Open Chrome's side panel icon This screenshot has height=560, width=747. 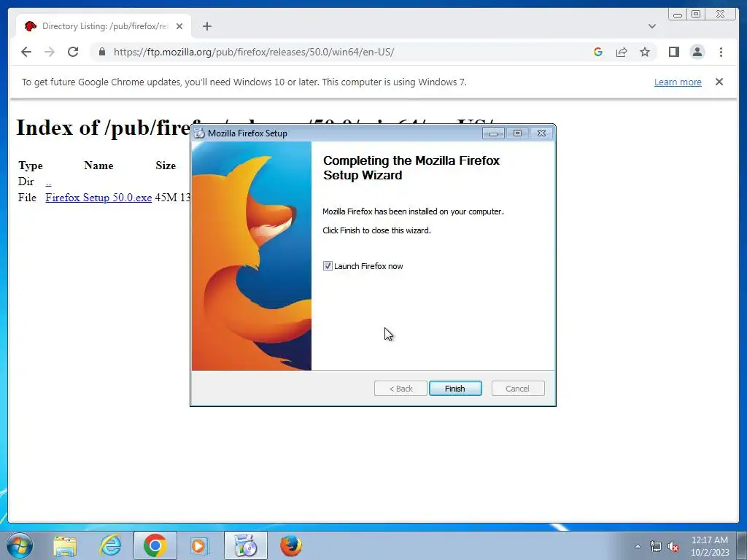click(673, 52)
